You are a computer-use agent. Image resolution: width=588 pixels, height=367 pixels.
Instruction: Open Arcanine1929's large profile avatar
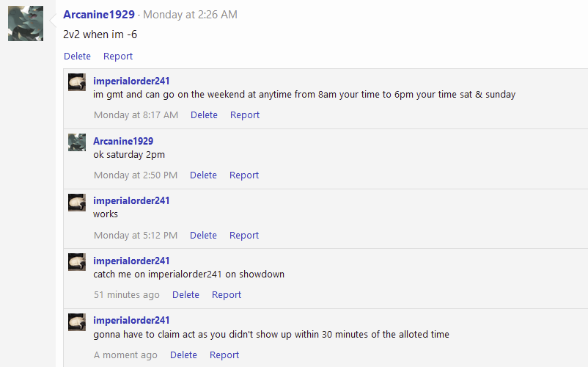click(26, 23)
